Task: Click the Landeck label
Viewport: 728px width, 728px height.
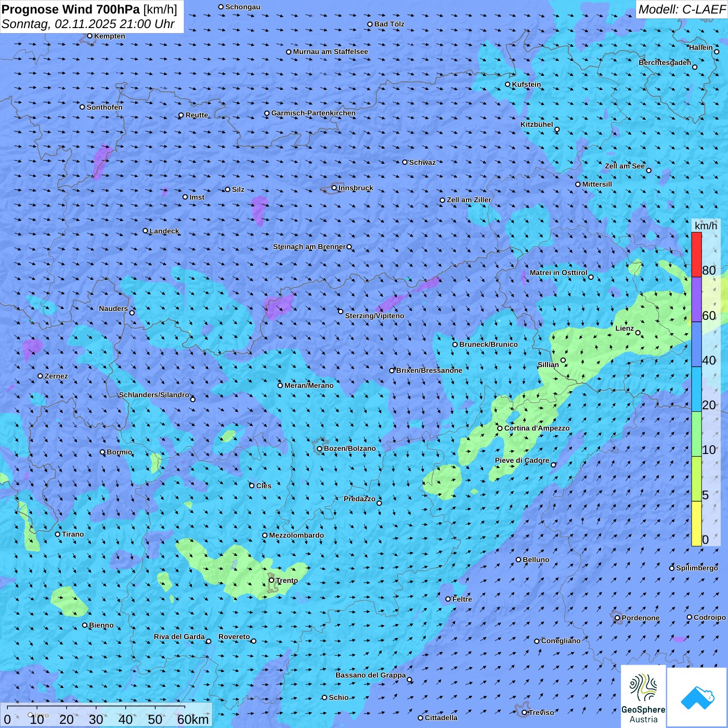Action: coord(164,231)
